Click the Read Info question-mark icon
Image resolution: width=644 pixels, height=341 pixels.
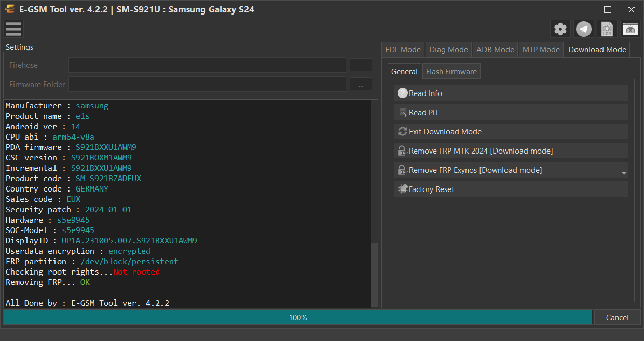[403, 93]
